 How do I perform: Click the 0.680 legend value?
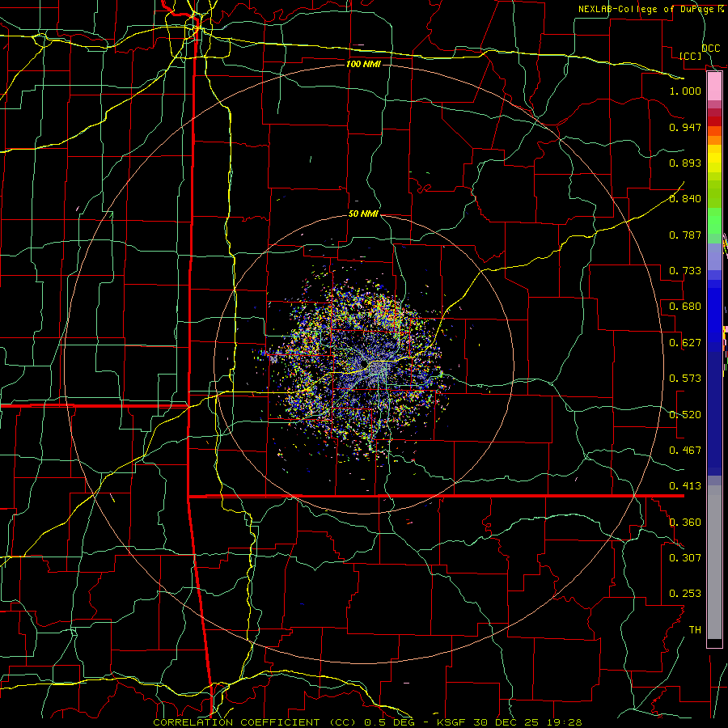(685, 307)
